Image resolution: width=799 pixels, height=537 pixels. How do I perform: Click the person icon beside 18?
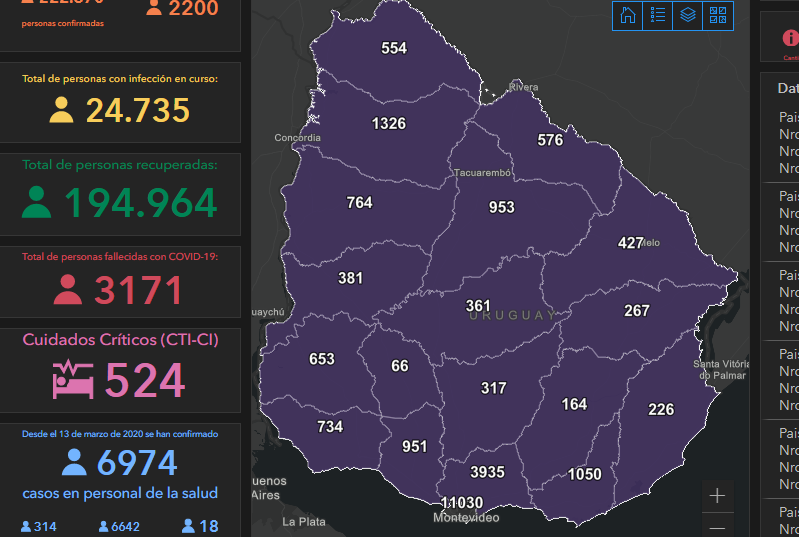point(188,526)
